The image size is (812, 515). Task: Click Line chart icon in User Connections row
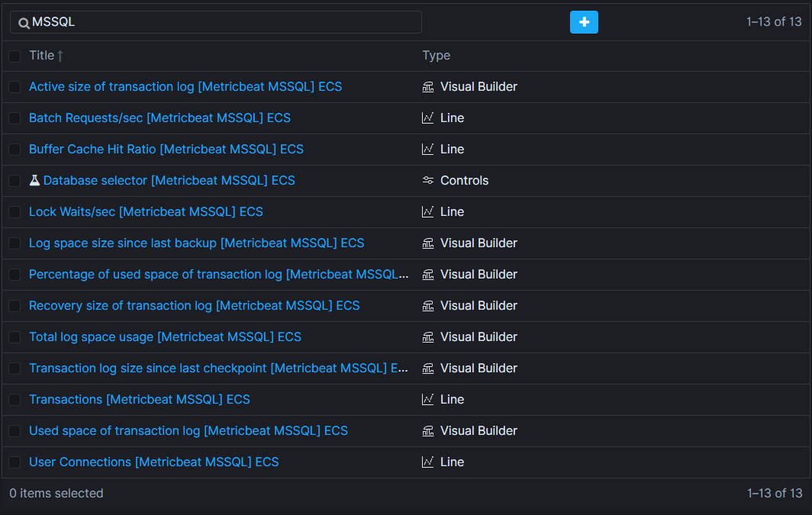427,462
